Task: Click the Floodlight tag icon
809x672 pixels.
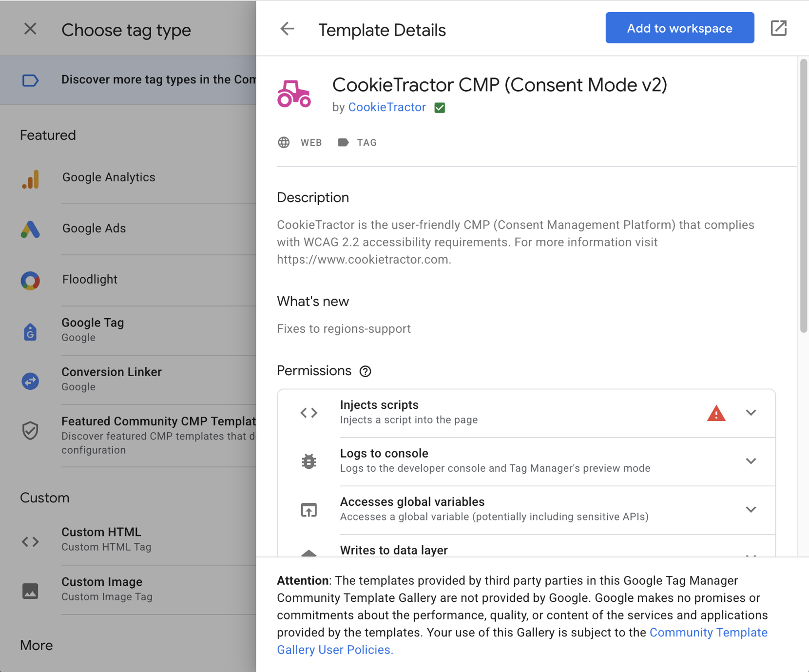Action: point(30,280)
